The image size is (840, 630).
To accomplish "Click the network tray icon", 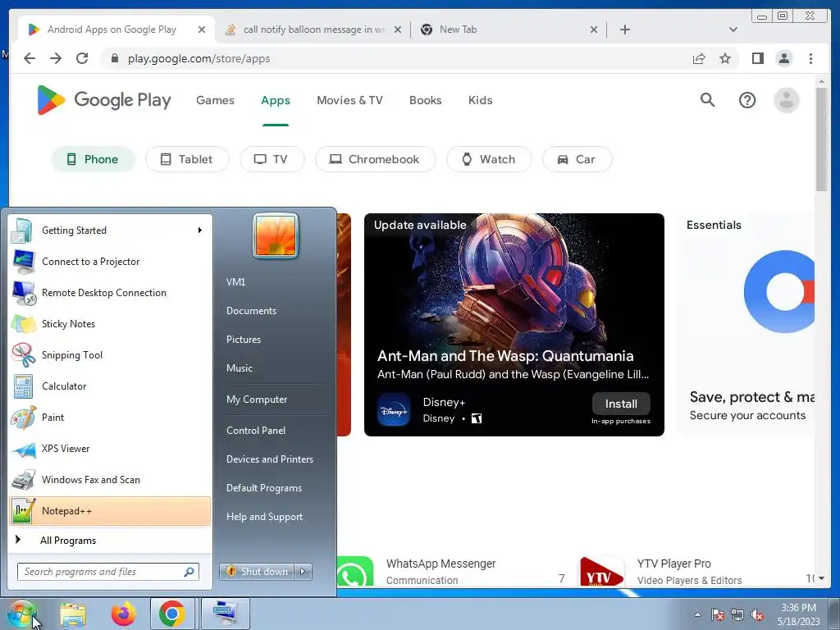I will point(737,614).
